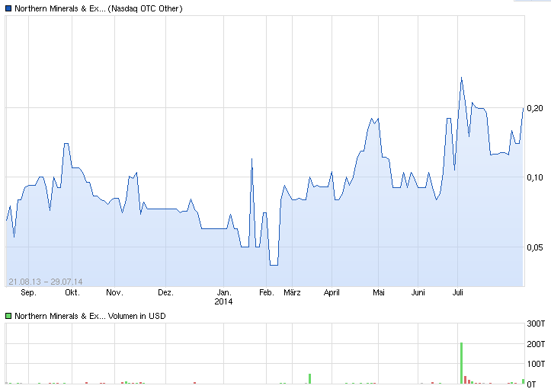Click the tallest green volume bar in July
The height and width of the screenshot is (392, 551).
[x=461, y=363]
